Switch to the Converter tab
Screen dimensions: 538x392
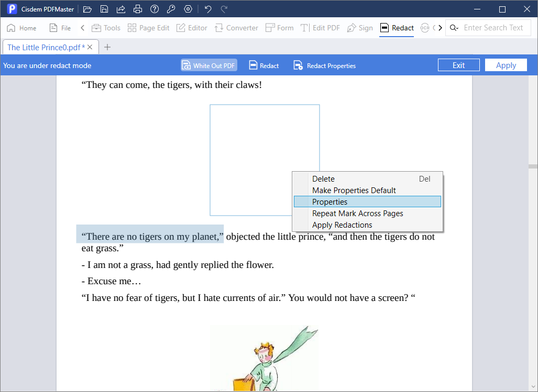click(236, 28)
